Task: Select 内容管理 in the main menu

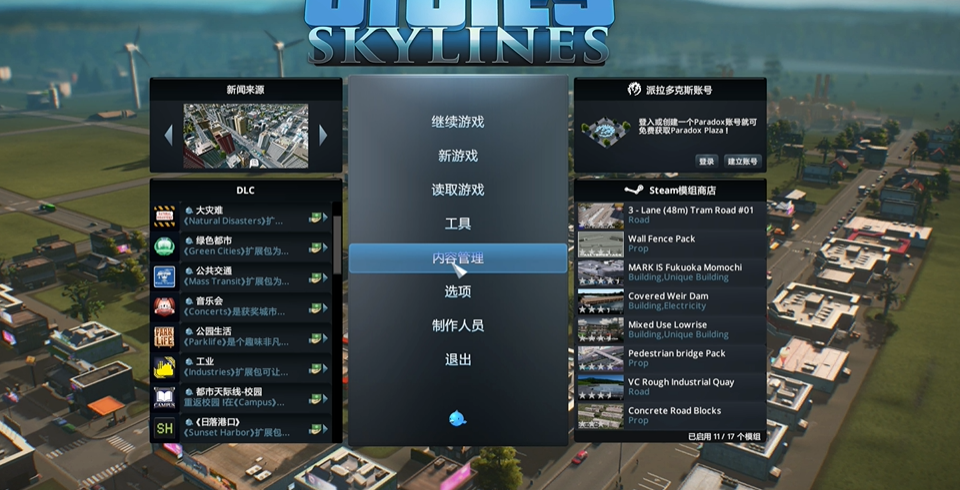Action: coord(457,258)
